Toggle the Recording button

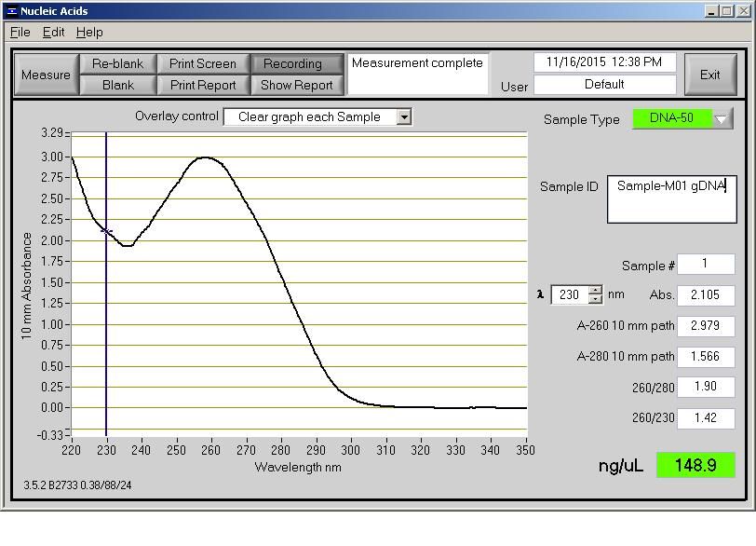pos(296,63)
